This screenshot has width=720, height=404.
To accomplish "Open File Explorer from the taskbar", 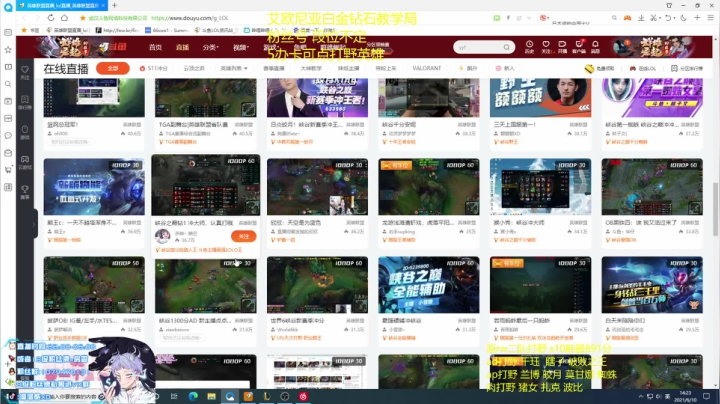I will (211, 396).
